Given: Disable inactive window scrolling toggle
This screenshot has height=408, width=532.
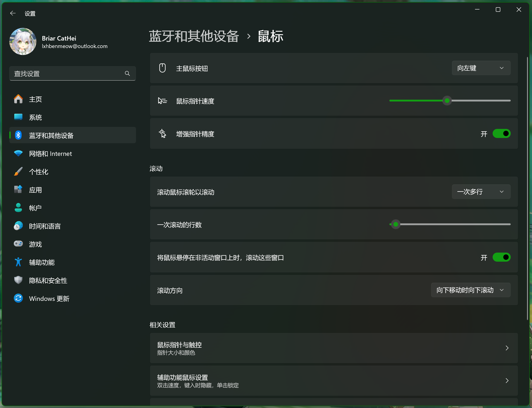Looking at the screenshot, I should pos(501,257).
